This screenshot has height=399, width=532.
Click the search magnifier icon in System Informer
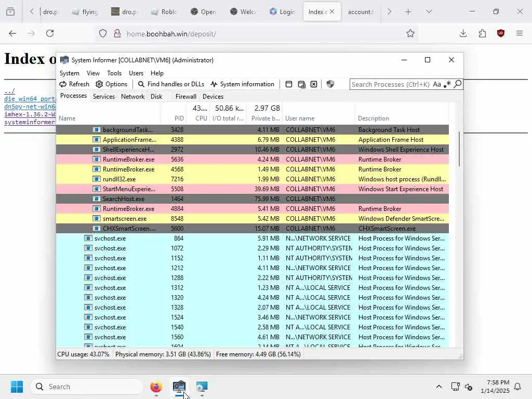pyautogui.click(x=458, y=84)
